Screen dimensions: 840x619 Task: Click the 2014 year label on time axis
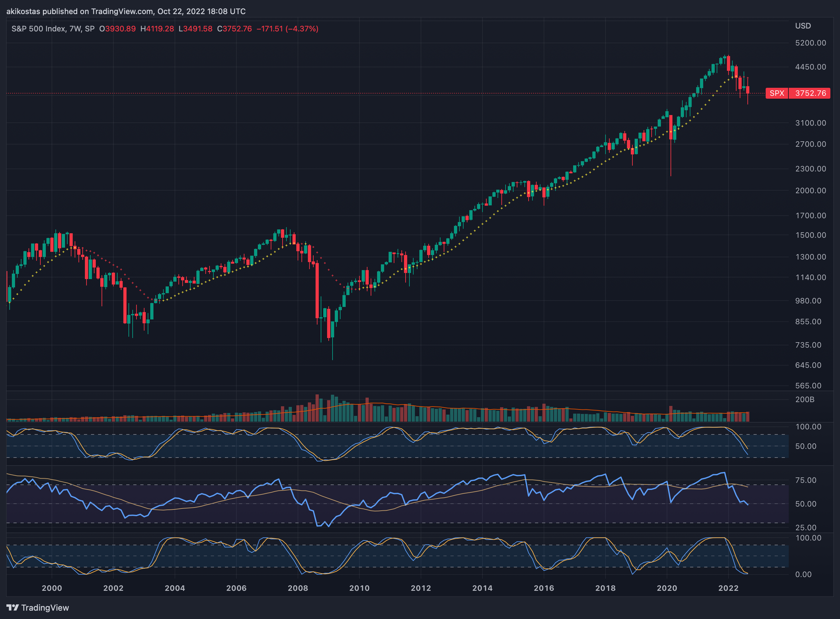482,588
